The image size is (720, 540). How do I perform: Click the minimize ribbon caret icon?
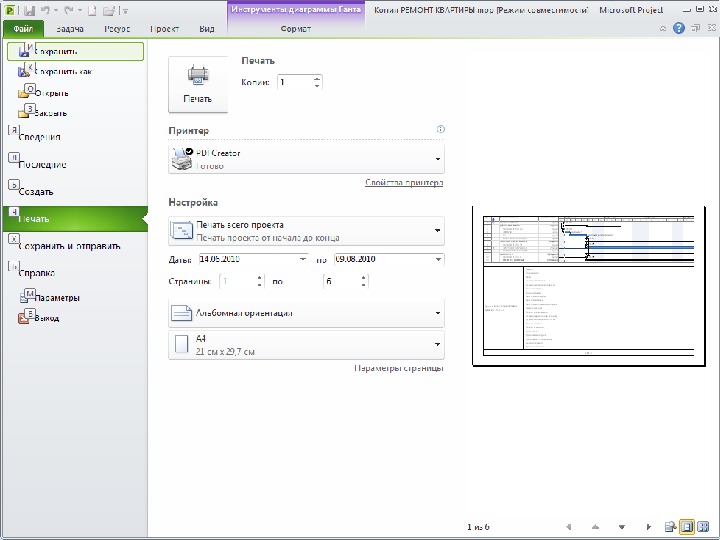point(663,28)
